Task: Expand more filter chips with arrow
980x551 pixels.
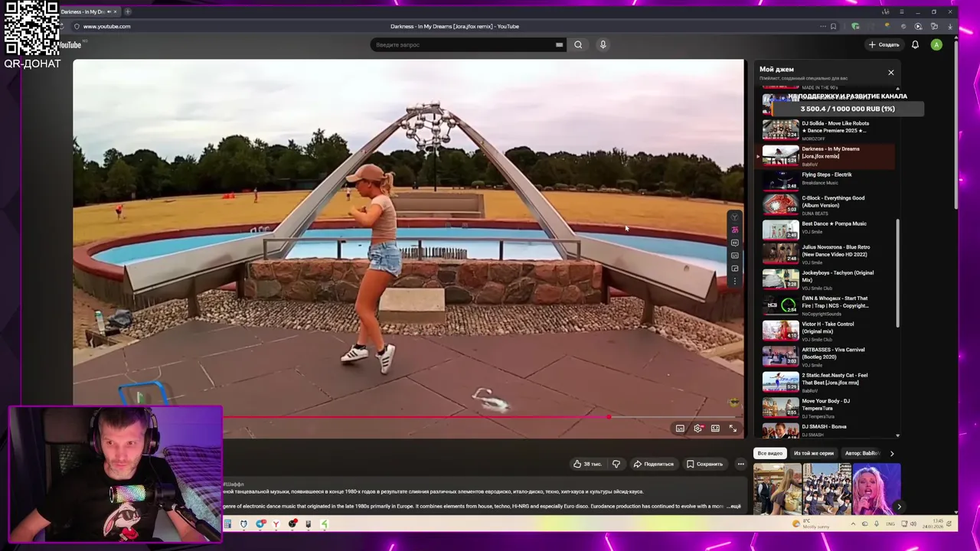Action: pos(891,453)
